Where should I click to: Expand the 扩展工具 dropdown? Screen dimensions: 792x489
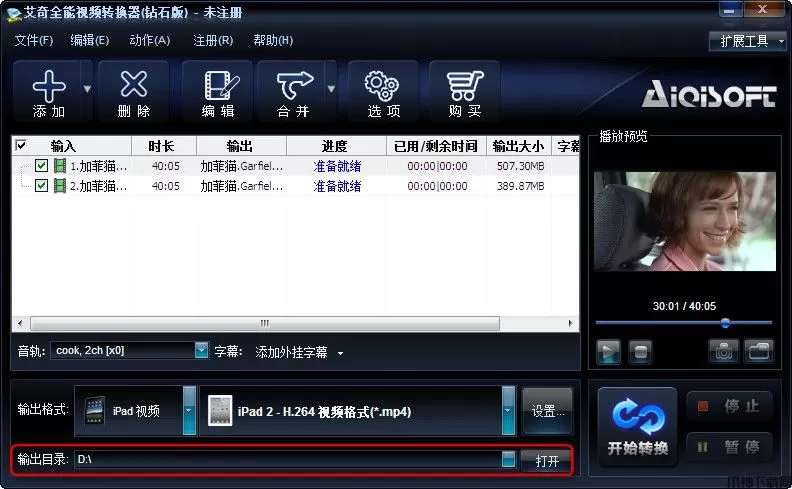pos(748,41)
